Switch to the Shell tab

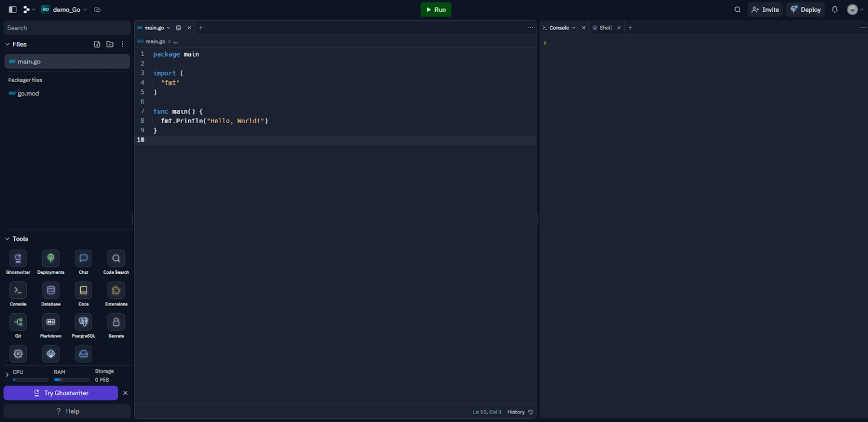(x=605, y=28)
